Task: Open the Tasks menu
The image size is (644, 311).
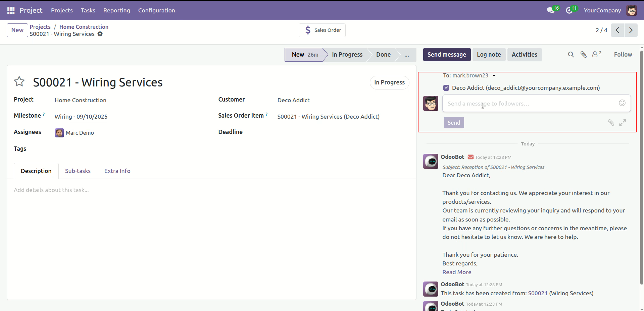Action: tap(88, 10)
